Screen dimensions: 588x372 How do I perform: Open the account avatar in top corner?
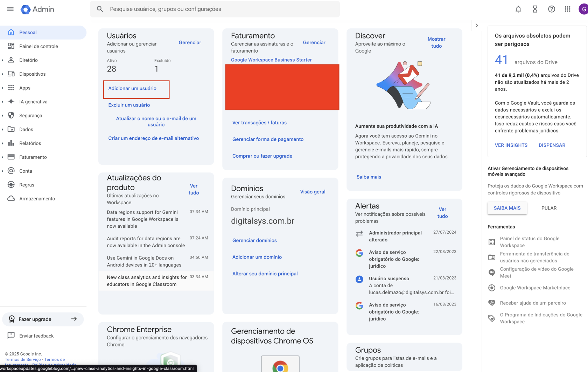[x=583, y=9]
